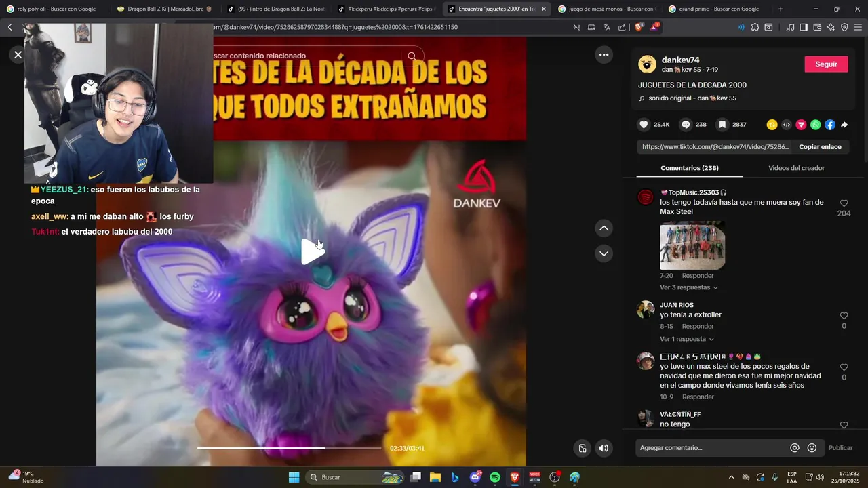Like the 'no tengo' comment
Viewport: 868px width, 488px height.
[844, 425]
